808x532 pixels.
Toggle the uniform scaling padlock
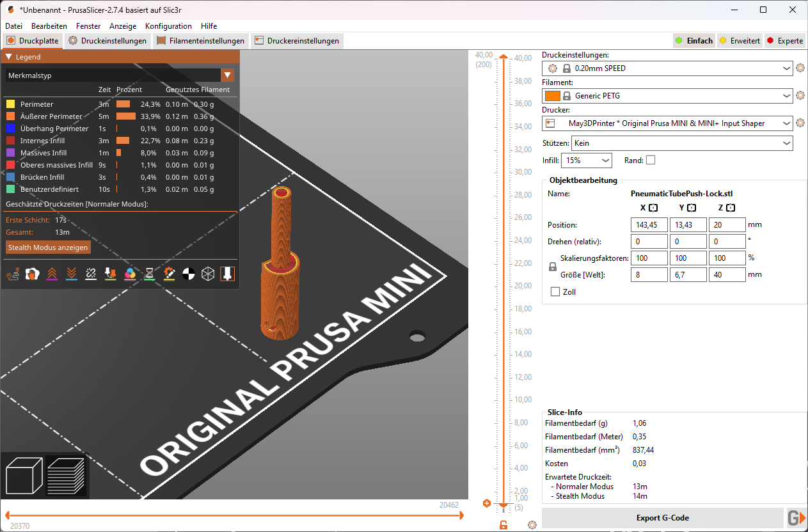[551, 268]
